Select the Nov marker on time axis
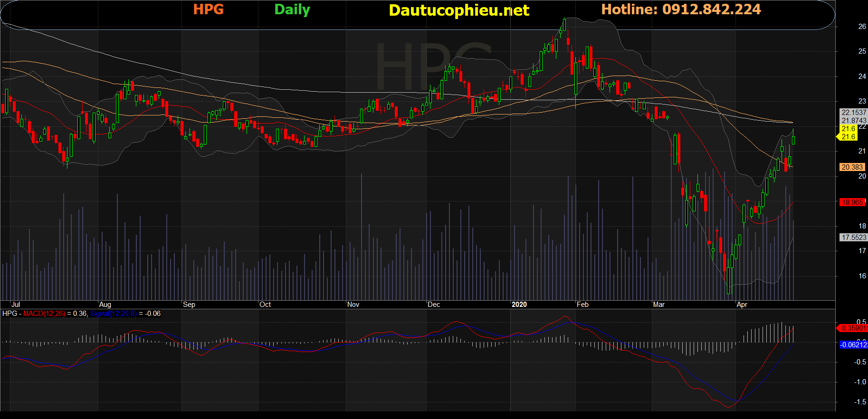The width and height of the screenshot is (868, 419). (x=353, y=305)
